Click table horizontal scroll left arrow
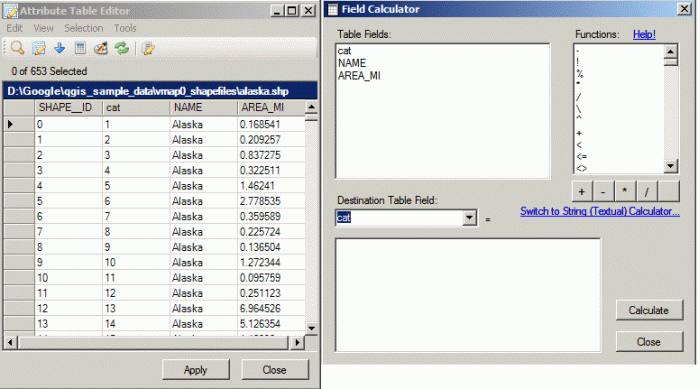Viewport: 700px width, 389px height. point(11,343)
